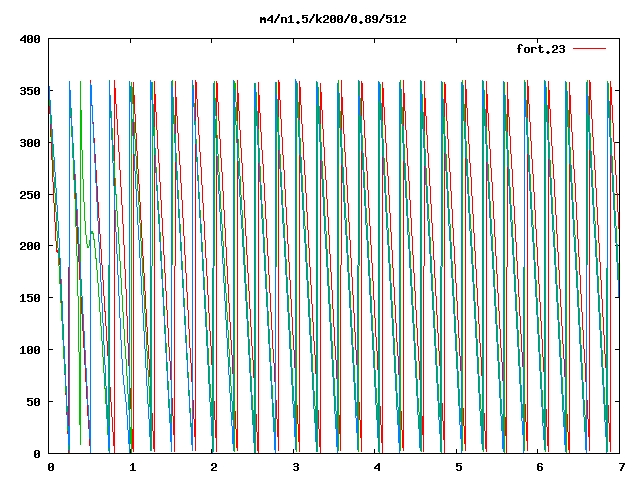
Task: Click the x-axis label 4
Action: [377, 467]
